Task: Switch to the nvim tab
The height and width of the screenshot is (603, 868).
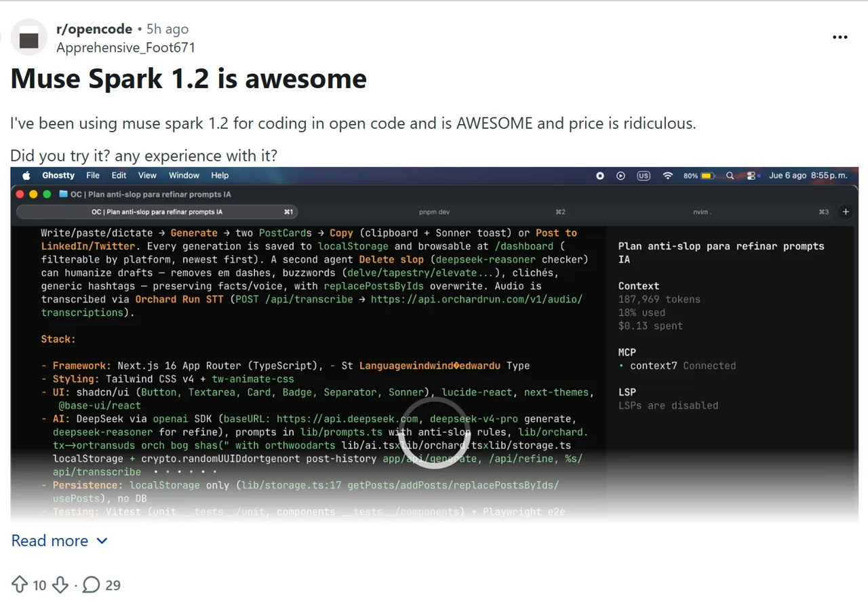Action: pyautogui.click(x=701, y=212)
